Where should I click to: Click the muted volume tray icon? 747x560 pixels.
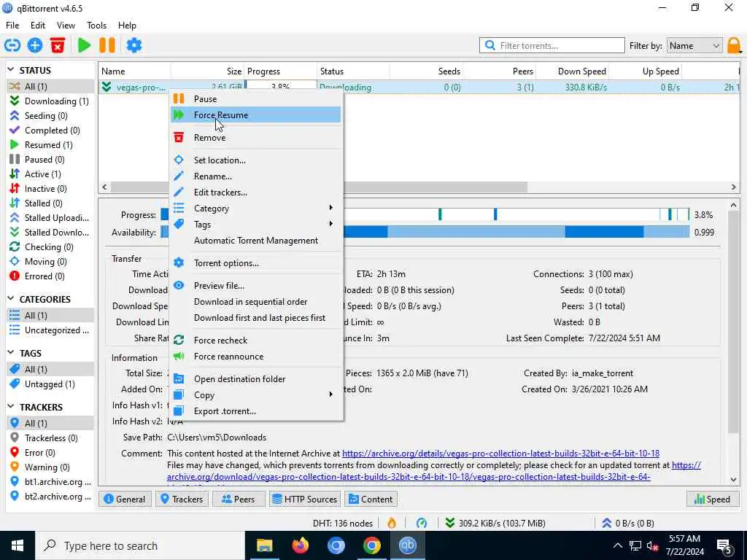652,545
